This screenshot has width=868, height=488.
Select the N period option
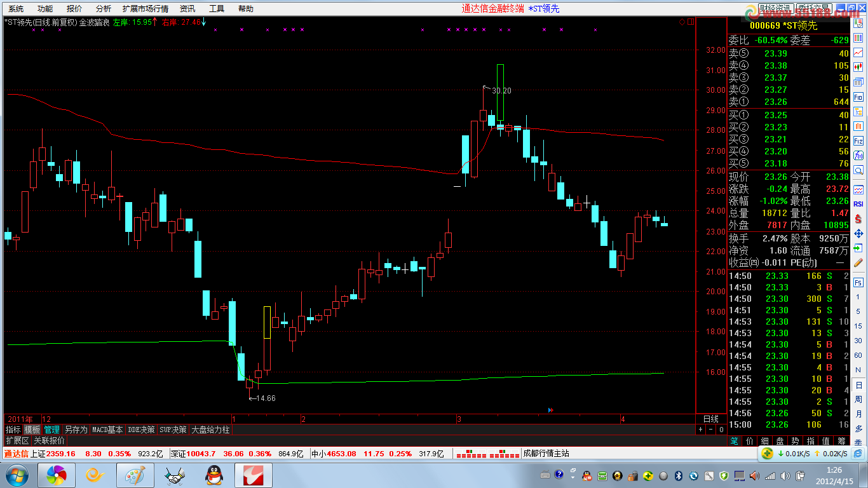[858, 370]
